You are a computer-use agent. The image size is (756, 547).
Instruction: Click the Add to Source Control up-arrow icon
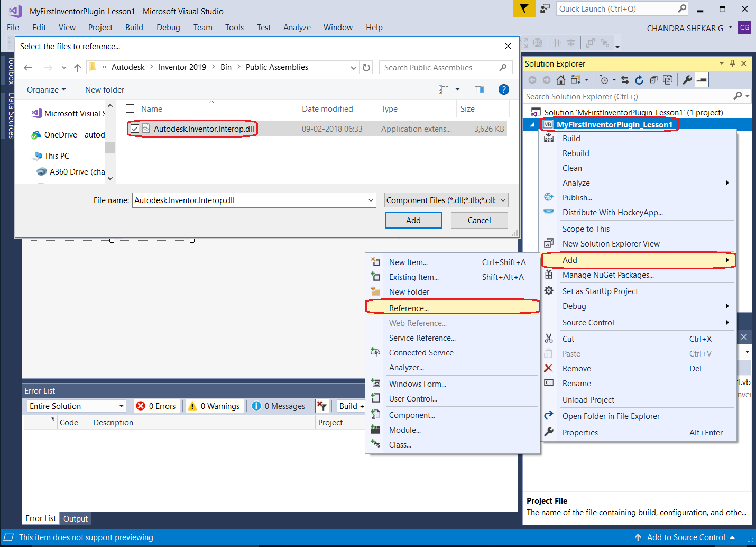click(638, 537)
